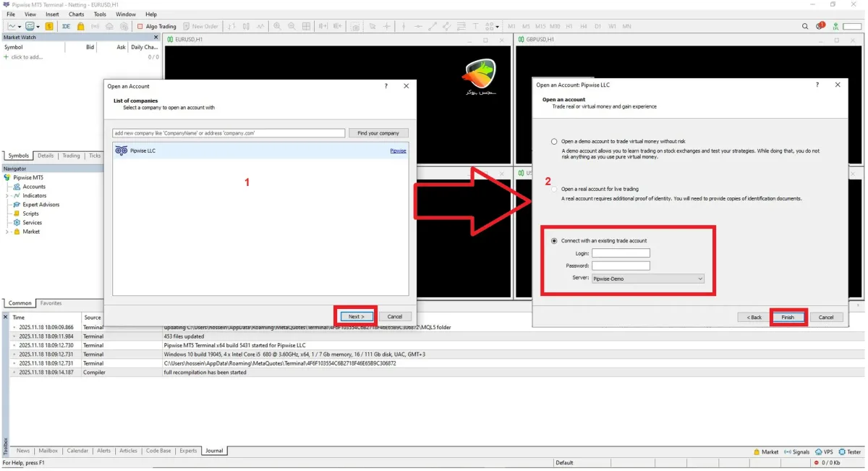The image size is (868, 471).
Task: Select connect with existing trade account option
Action: 554,241
